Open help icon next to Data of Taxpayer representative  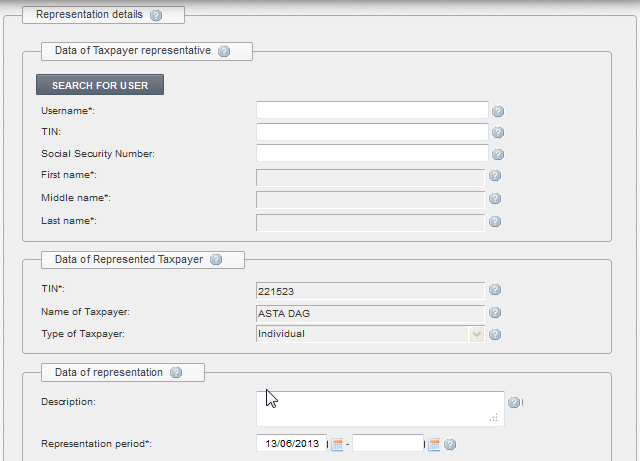click(224, 51)
